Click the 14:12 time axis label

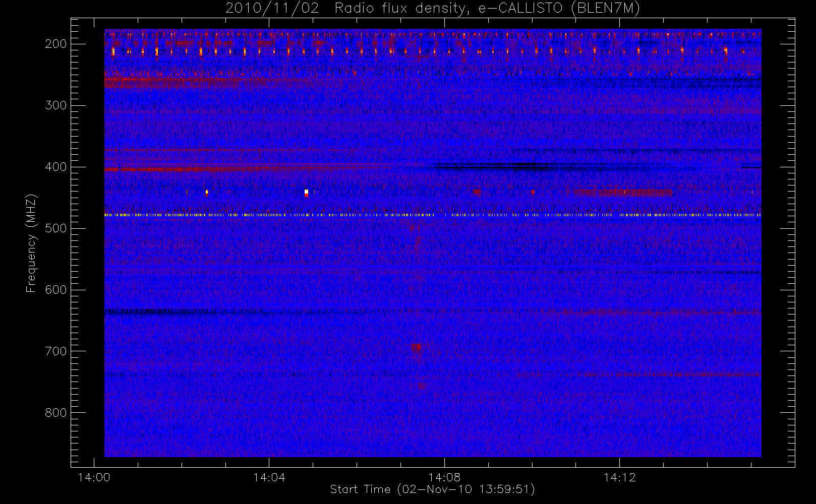[619, 477]
